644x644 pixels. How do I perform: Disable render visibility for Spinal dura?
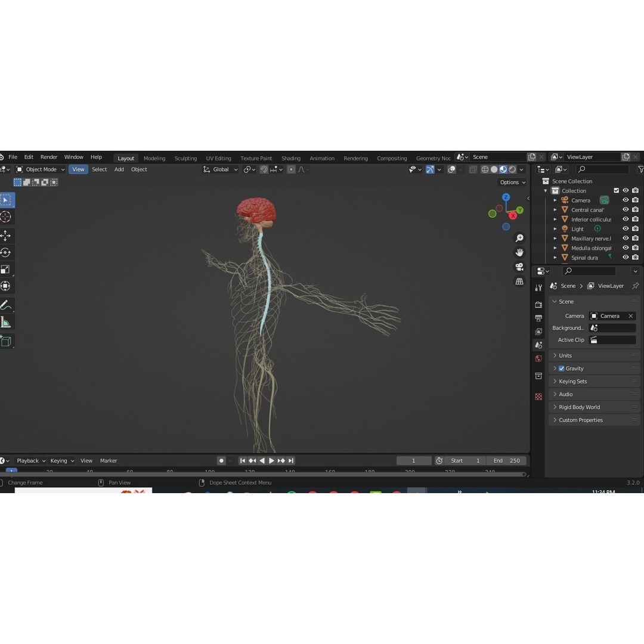pyautogui.click(x=635, y=257)
